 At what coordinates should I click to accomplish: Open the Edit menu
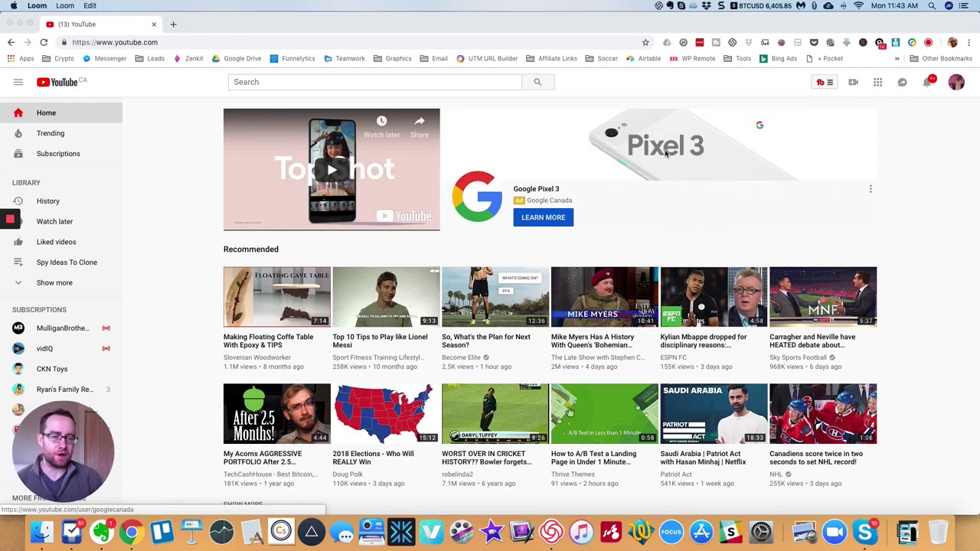pos(90,5)
